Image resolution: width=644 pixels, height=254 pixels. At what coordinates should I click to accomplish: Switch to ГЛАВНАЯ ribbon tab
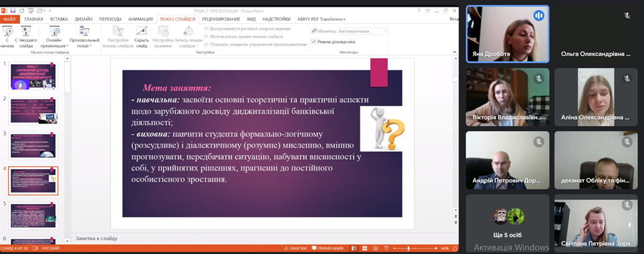coord(33,19)
